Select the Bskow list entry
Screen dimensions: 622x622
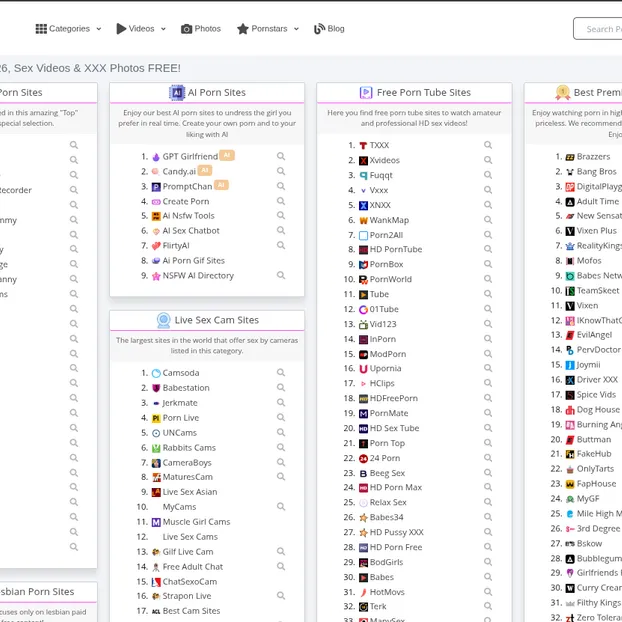tap(589, 543)
